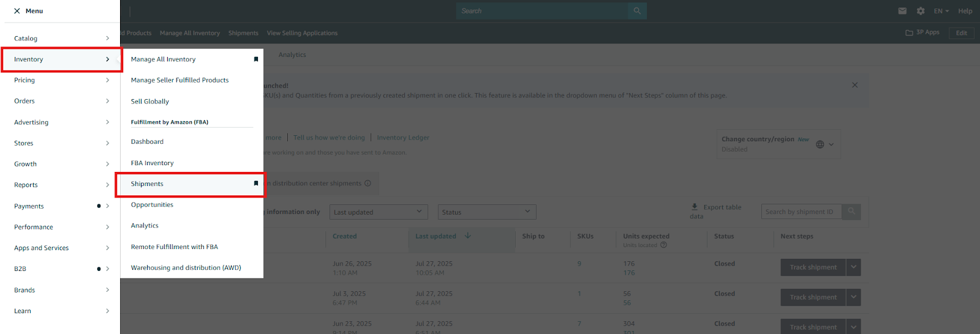Click Track shipment for Jun 23, 2025 row

(813, 327)
